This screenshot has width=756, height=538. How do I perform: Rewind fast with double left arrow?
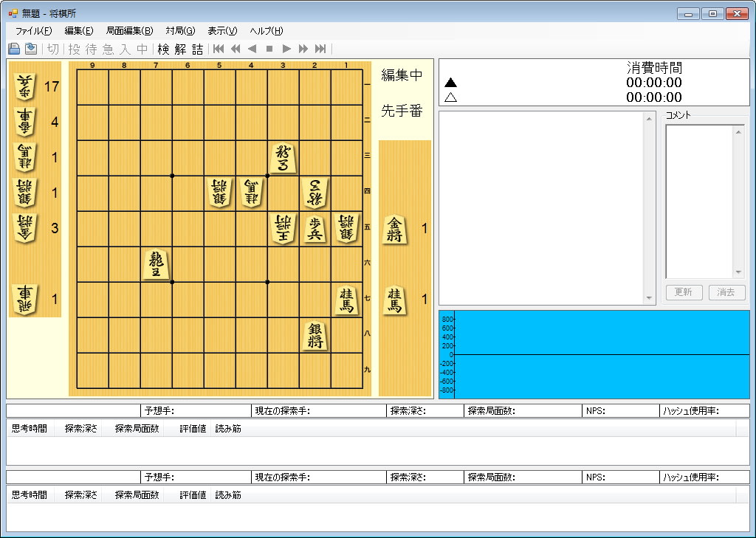pyautogui.click(x=236, y=49)
